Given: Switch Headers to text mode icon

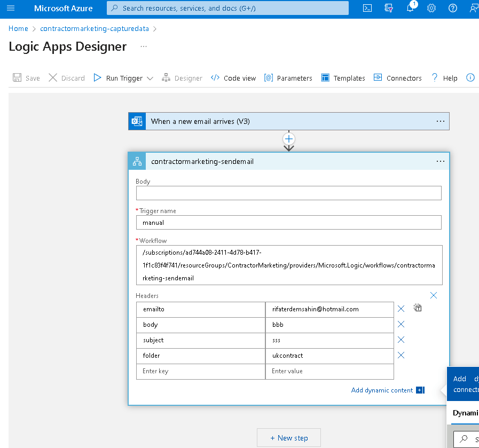Looking at the screenshot, I should [418, 308].
